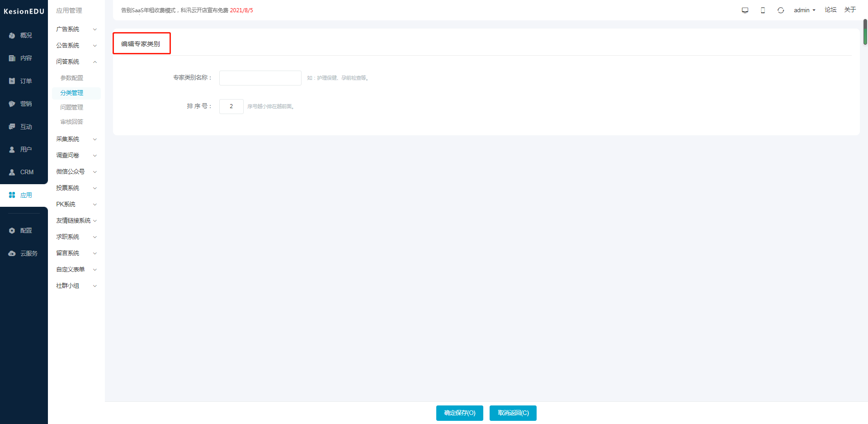Image resolution: width=868 pixels, height=424 pixels.
Task: Click the 求职系统 menu label
Action: pos(67,237)
